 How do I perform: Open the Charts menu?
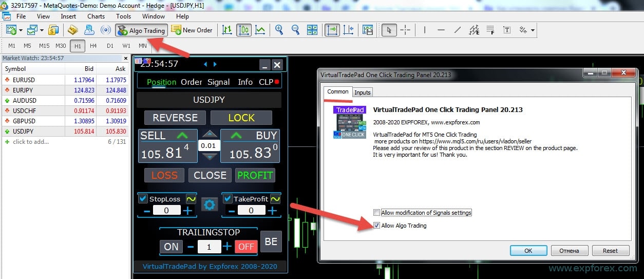pyautogui.click(x=96, y=16)
